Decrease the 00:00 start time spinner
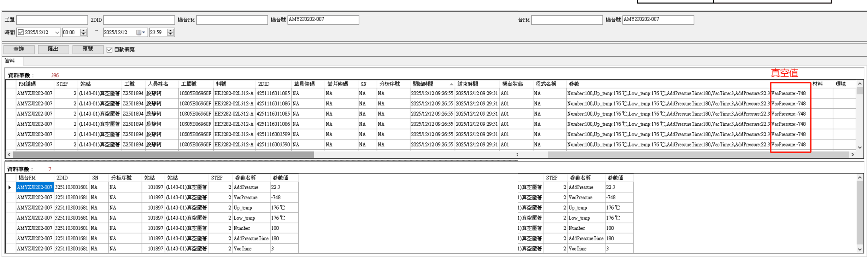Screen dimensions: 868x257 (84, 34)
